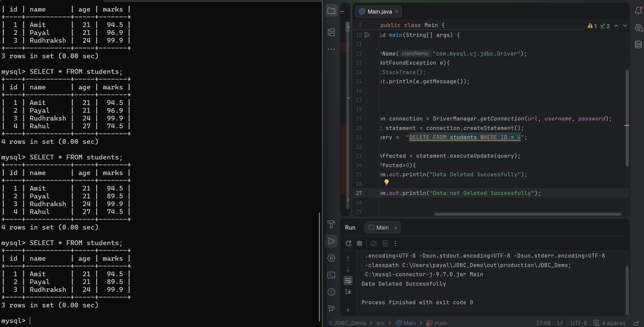Click the yellow lightbulb quick-fix icon
Image resolution: width=644 pixels, height=327 pixels.
click(x=385, y=183)
